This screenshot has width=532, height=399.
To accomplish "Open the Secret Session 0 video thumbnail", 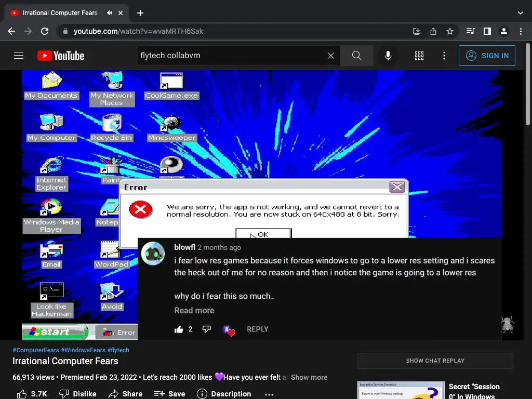I will tap(401, 390).
